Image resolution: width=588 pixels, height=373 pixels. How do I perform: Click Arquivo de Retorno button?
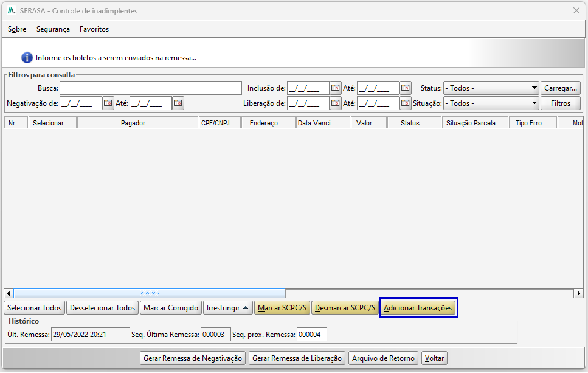tap(383, 358)
